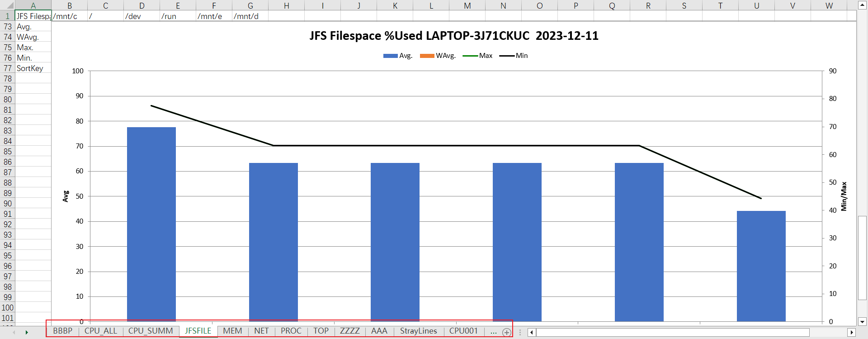Image resolution: width=868 pixels, height=339 pixels.
Task: Select the WAvg. legend entry
Action: (438, 56)
